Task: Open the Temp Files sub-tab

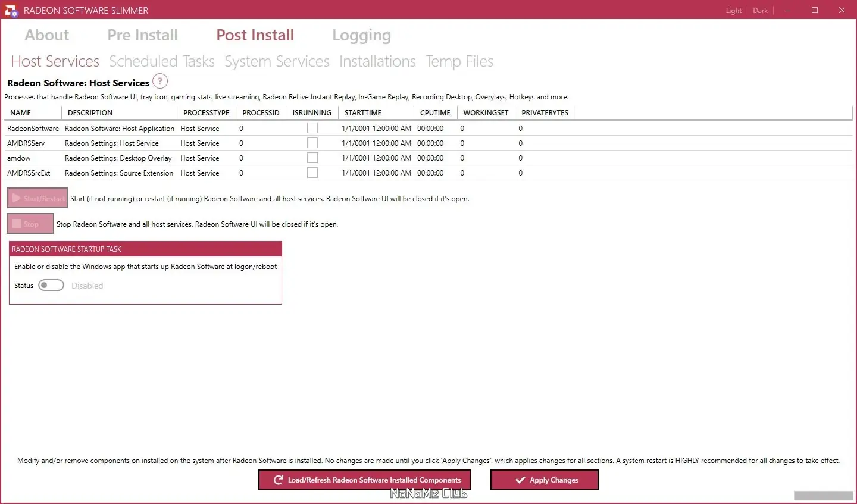Action: 459,61
